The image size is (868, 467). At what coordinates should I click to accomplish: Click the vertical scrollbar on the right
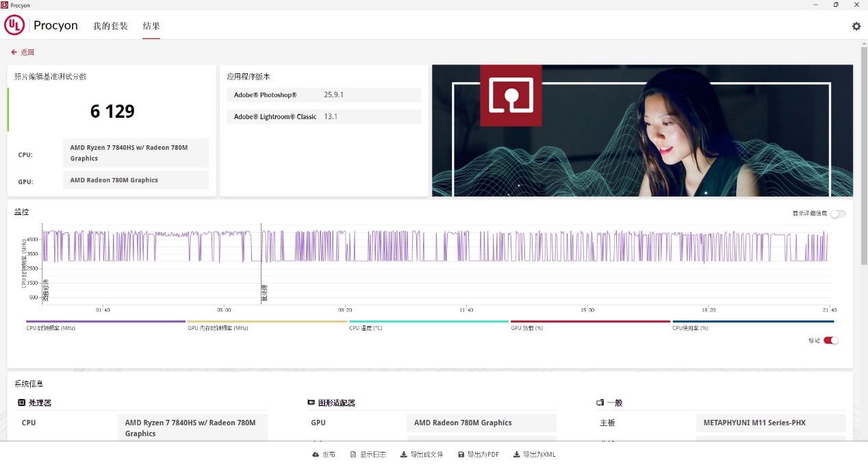[x=864, y=157]
